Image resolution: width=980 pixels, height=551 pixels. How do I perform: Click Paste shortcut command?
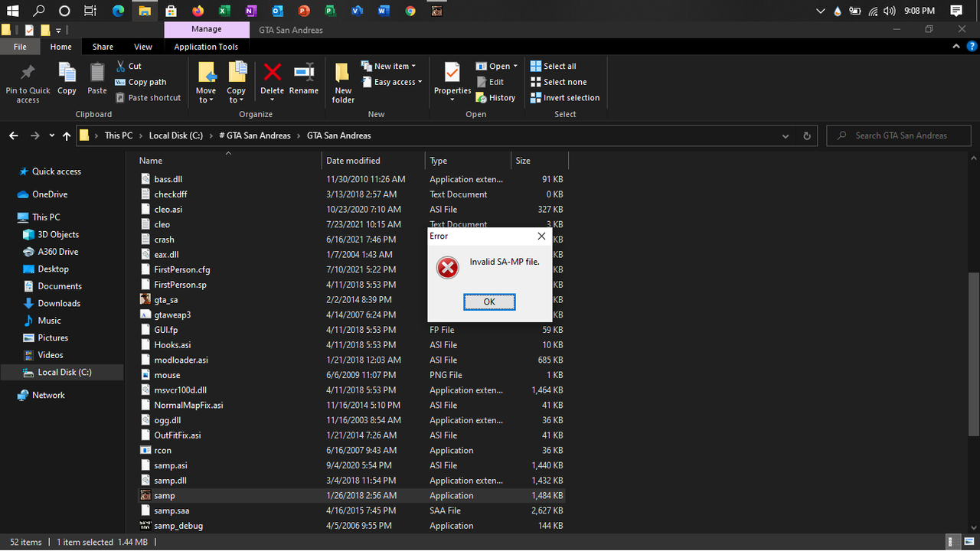(149, 98)
